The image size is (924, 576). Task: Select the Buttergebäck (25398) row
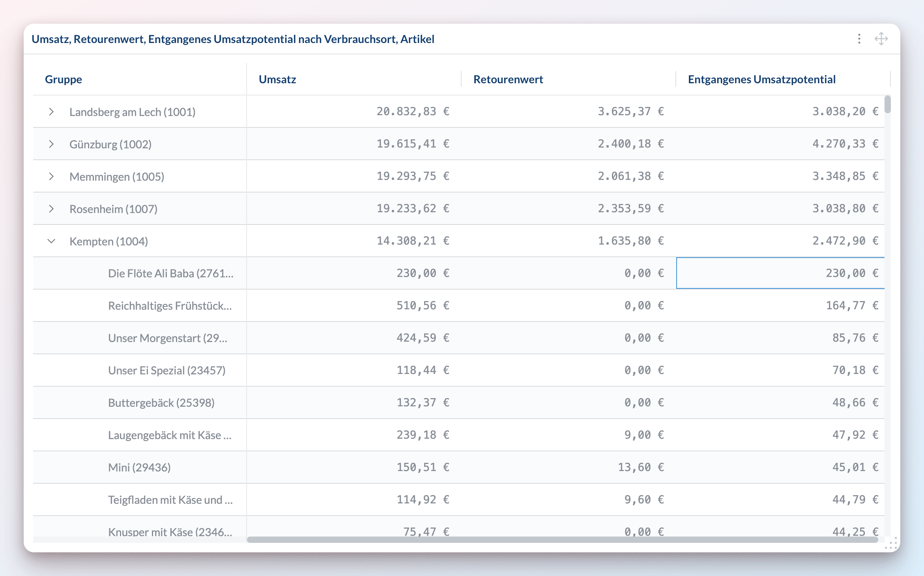click(161, 403)
